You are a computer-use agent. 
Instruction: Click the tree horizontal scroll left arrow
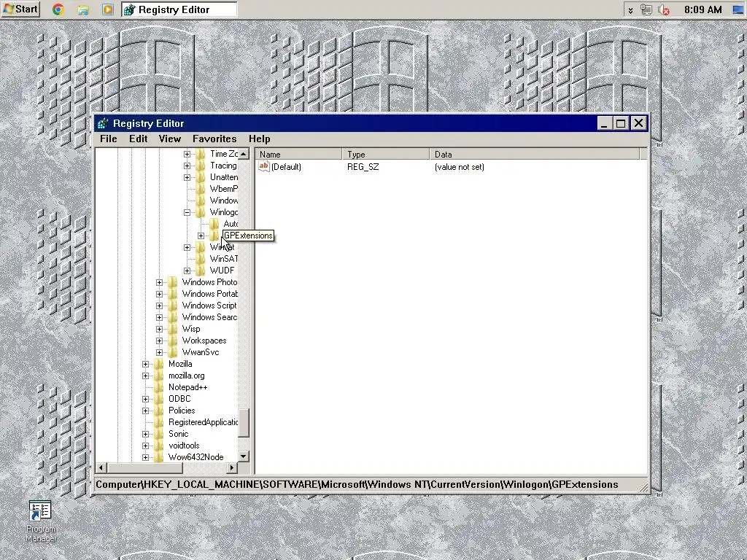tap(101, 467)
